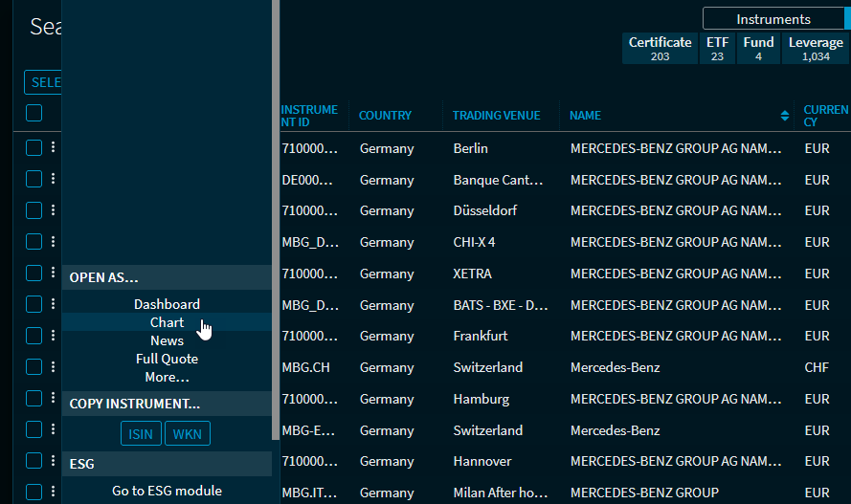Open the three-dot menu for the Hannover row
The height and width of the screenshot is (504, 851).
[x=54, y=461]
